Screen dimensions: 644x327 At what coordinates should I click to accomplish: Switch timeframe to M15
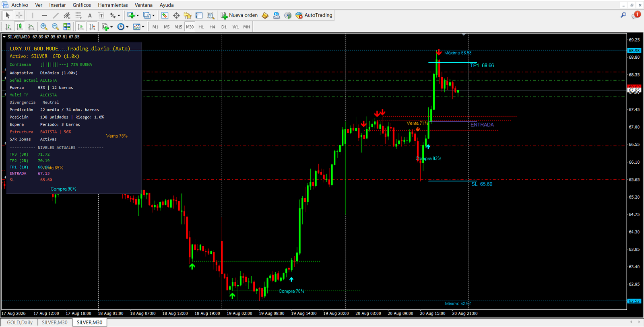click(x=178, y=27)
